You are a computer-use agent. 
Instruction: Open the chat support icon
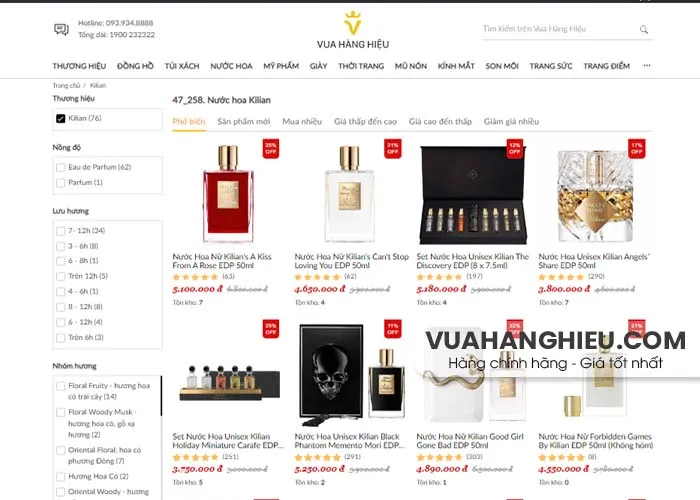(61, 29)
